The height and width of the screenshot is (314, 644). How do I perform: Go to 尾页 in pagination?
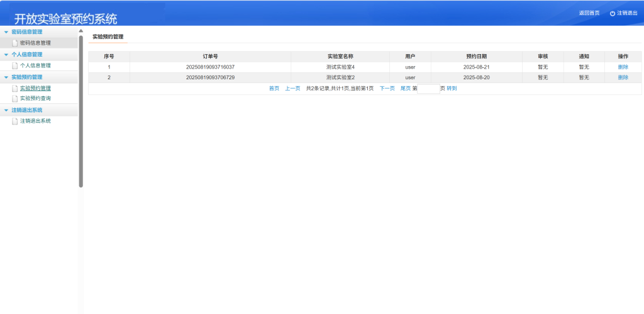click(x=406, y=88)
